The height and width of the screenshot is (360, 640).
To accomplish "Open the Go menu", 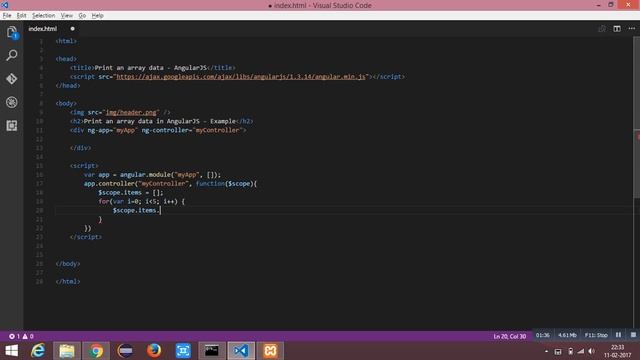I will coord(82,16).
